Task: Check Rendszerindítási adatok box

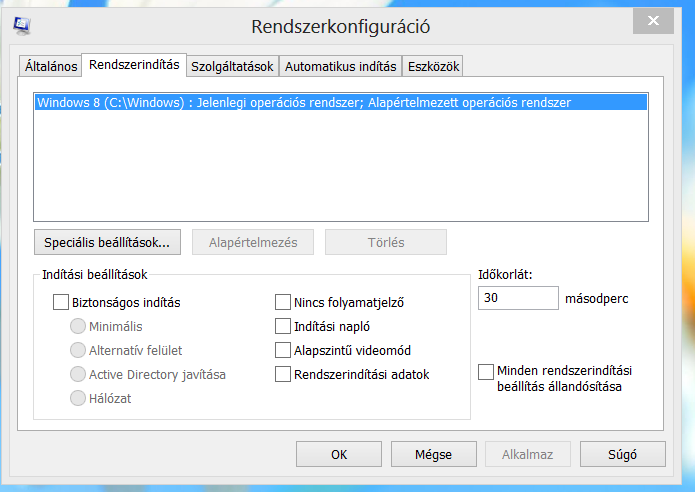Action: [x=283, y=374]
